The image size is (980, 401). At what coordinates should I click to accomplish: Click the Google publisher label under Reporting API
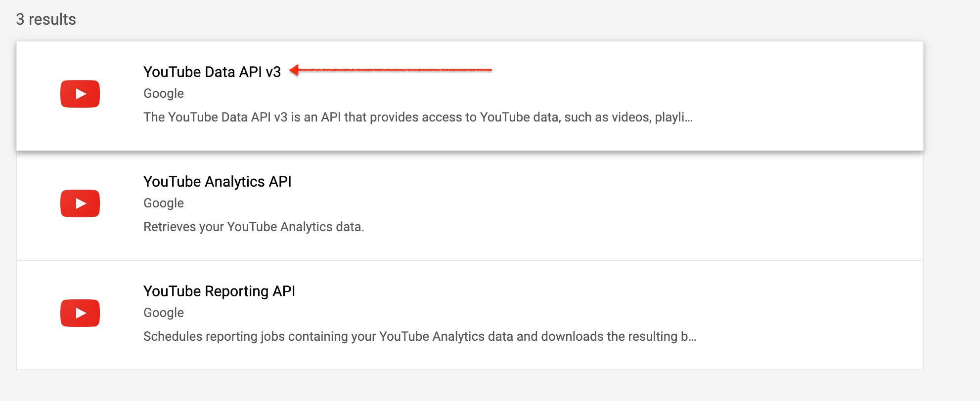click(x=163, y=313)
